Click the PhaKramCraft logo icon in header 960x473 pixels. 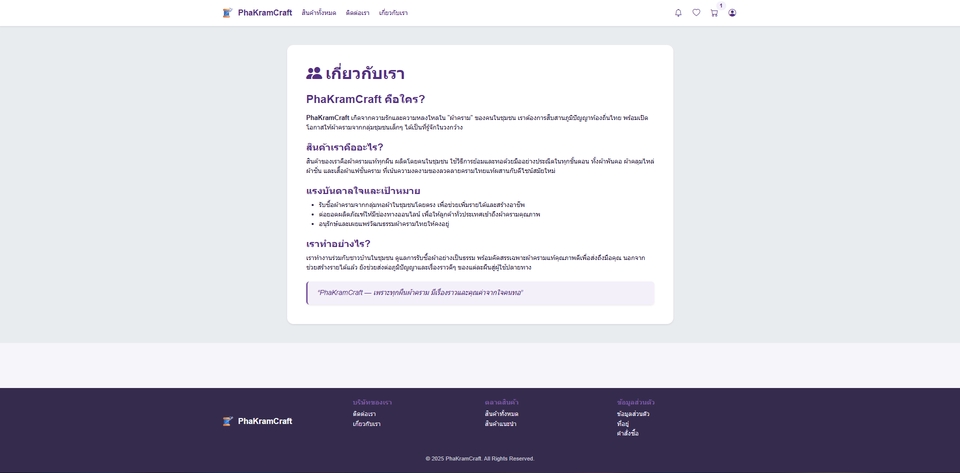(228, 13)
